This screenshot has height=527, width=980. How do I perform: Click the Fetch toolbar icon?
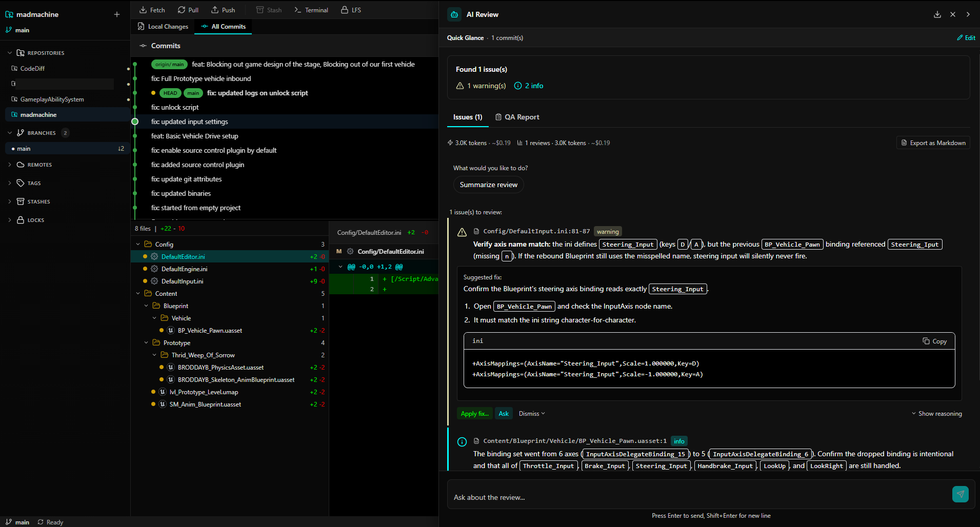coord(143,10)
